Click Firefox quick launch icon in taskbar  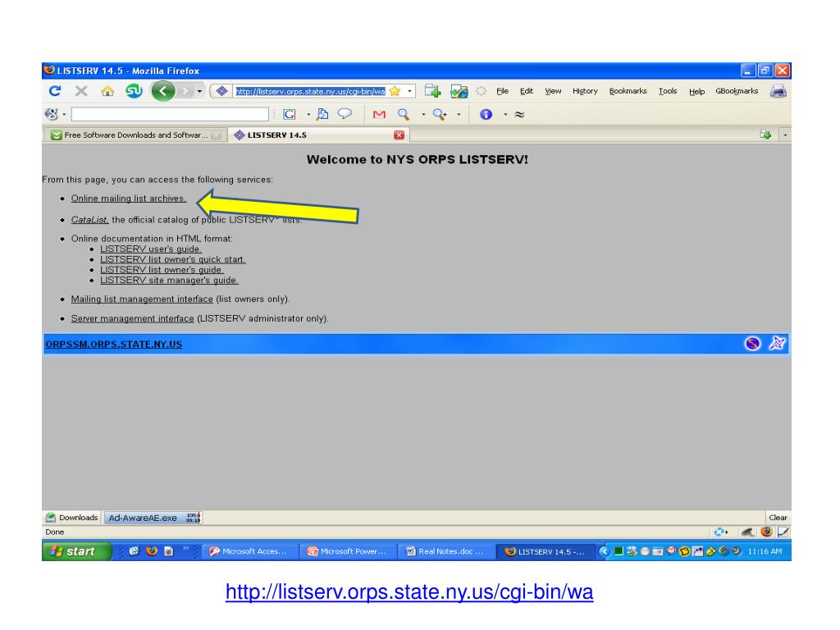point(152,550)
